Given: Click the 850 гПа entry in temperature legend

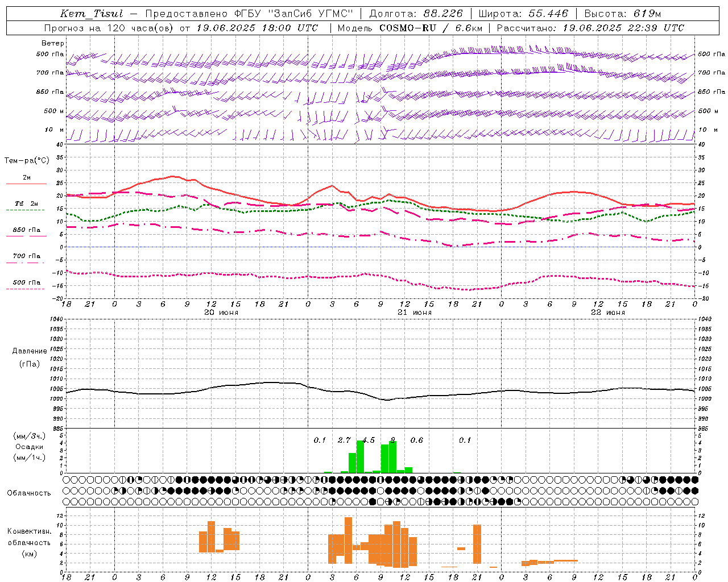Looking at the screenshot, I should coord(27,230).
